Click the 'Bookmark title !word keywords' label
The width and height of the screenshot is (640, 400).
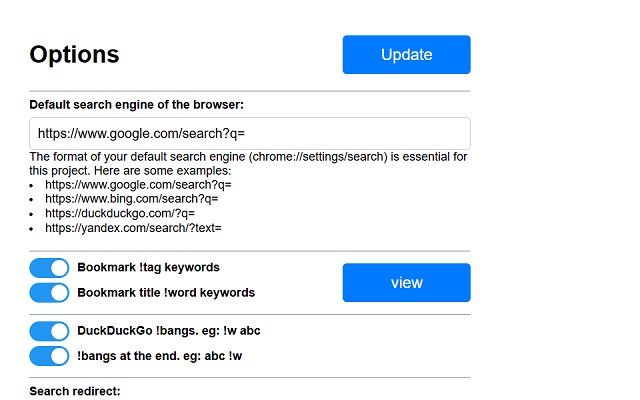tap(166, 293)
